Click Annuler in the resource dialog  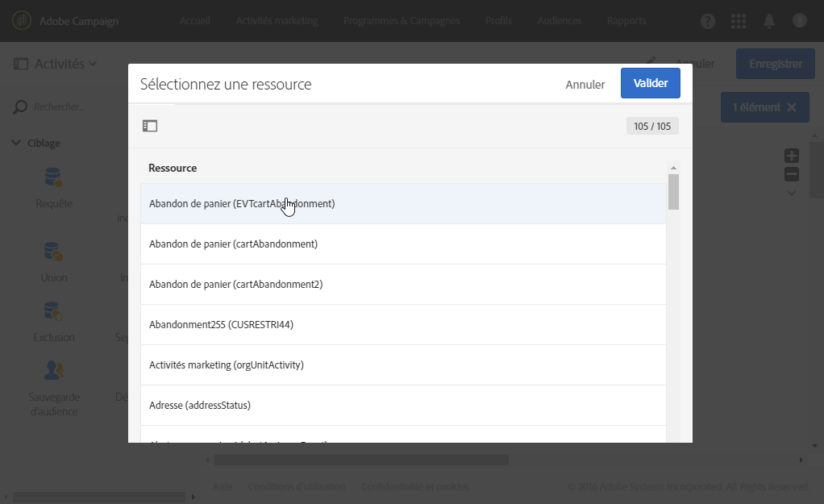585,84
